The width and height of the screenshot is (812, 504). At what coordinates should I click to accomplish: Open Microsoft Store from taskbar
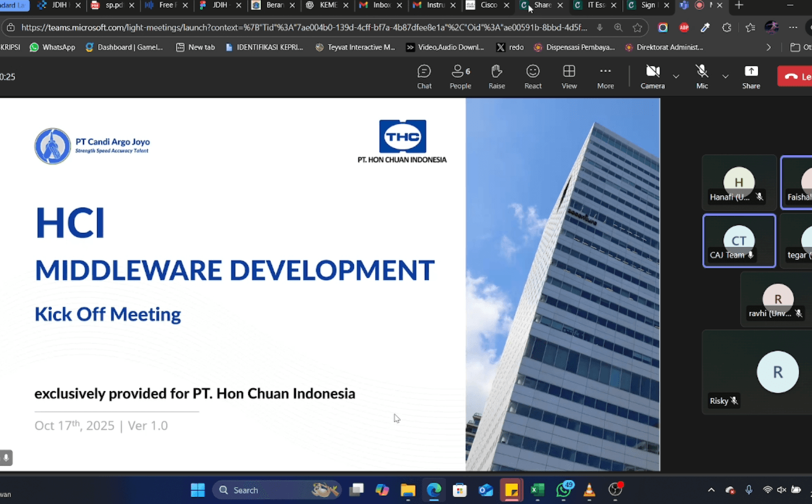[460, 490]
